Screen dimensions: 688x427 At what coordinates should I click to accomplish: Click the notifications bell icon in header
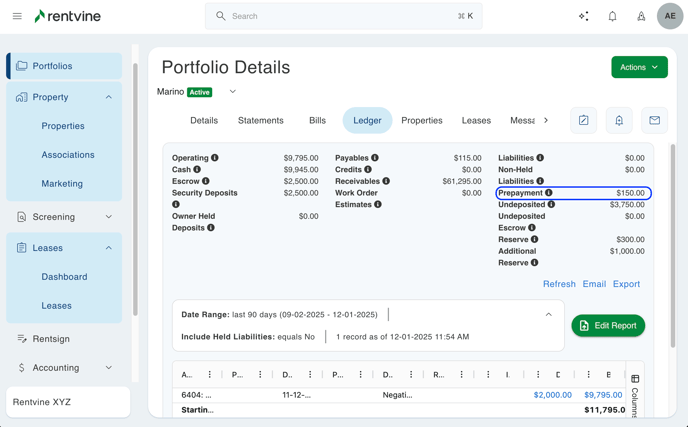tap(612, 16)
